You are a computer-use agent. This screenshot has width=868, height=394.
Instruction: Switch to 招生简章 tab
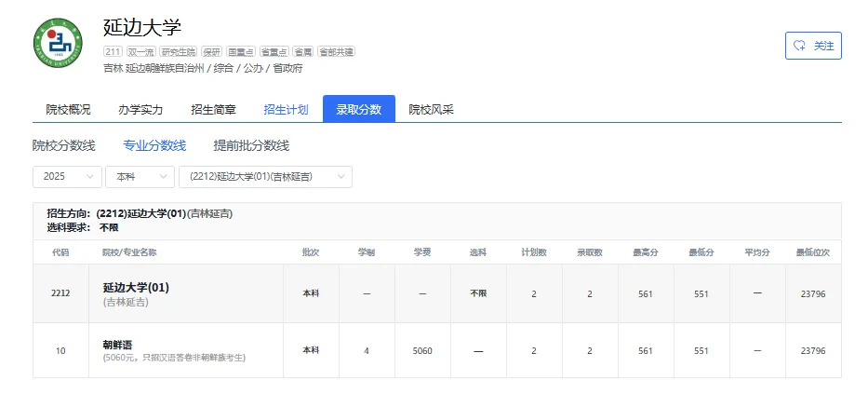213,109
